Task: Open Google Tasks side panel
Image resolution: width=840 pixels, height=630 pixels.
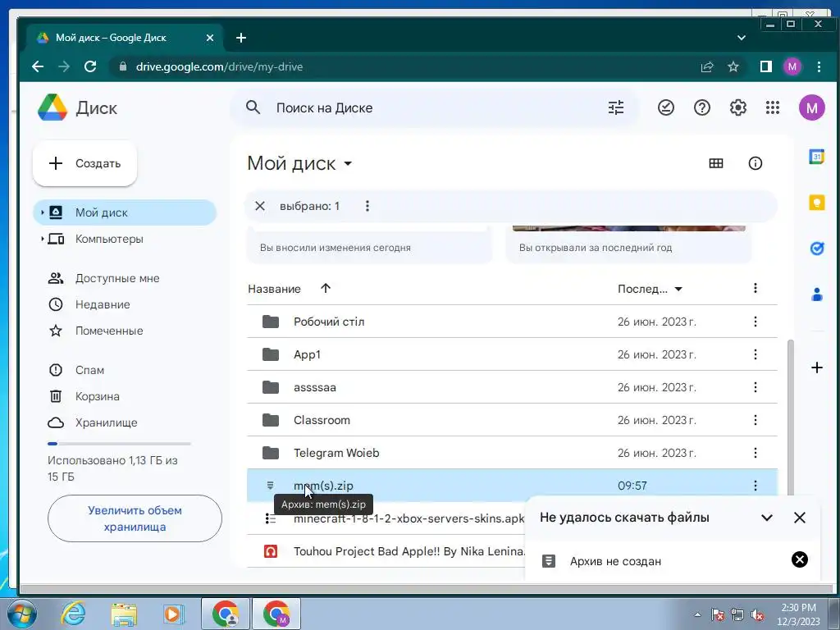Action: point(816,249)
